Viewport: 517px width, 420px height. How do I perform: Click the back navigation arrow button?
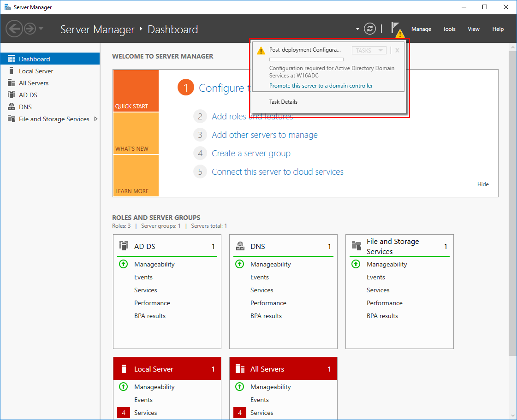click(14, 29)
